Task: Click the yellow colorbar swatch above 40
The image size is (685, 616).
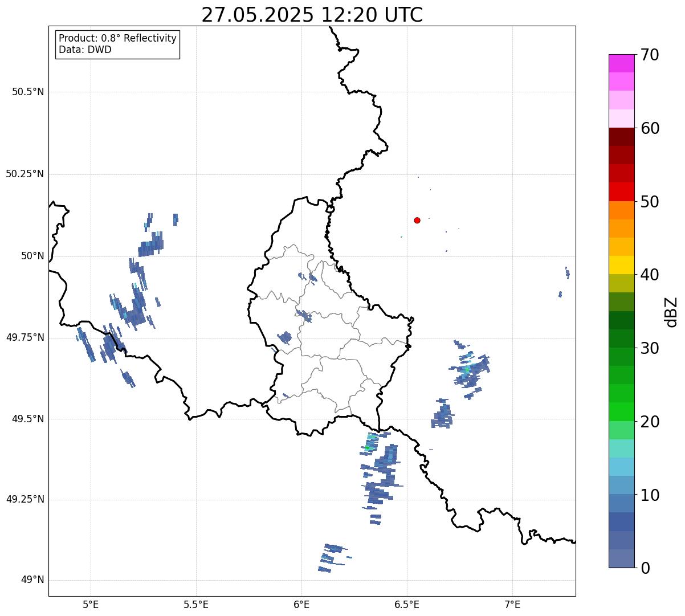Action: pyautogui.click(x=621, y=266)
